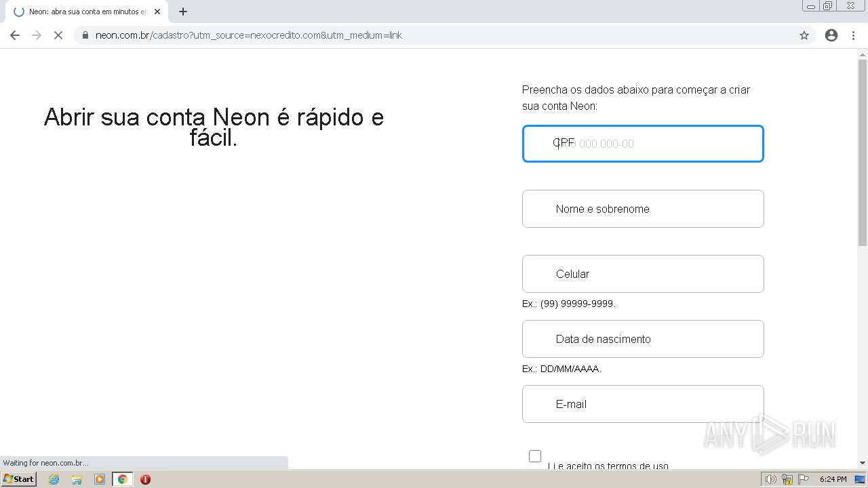Screen dimensions: 868x488
Task: Open a new browser tab
Action: coord(182,12)
